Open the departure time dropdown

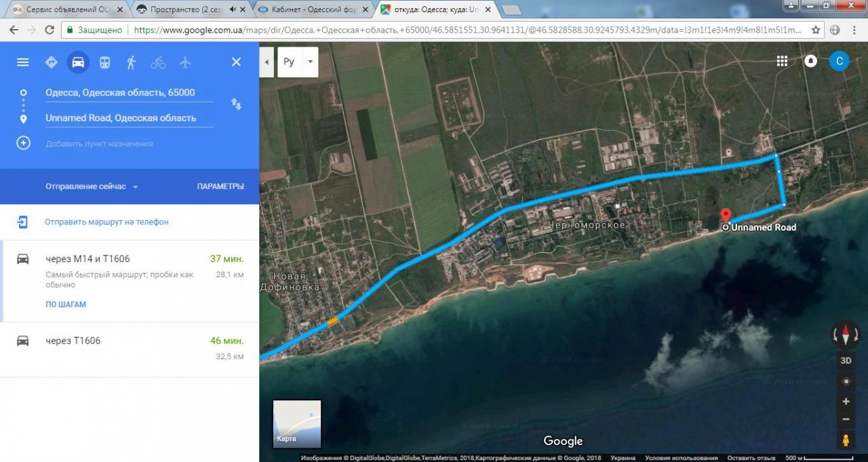click(x=92, y=186)
